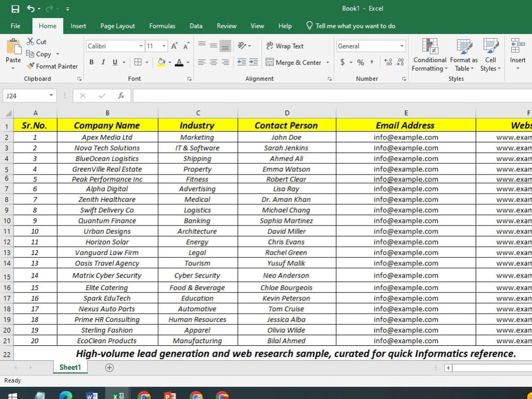This screenshot has height=399, width=532.
Task: Click Decrease Indent icon
Action: click(x=242, y=62)
